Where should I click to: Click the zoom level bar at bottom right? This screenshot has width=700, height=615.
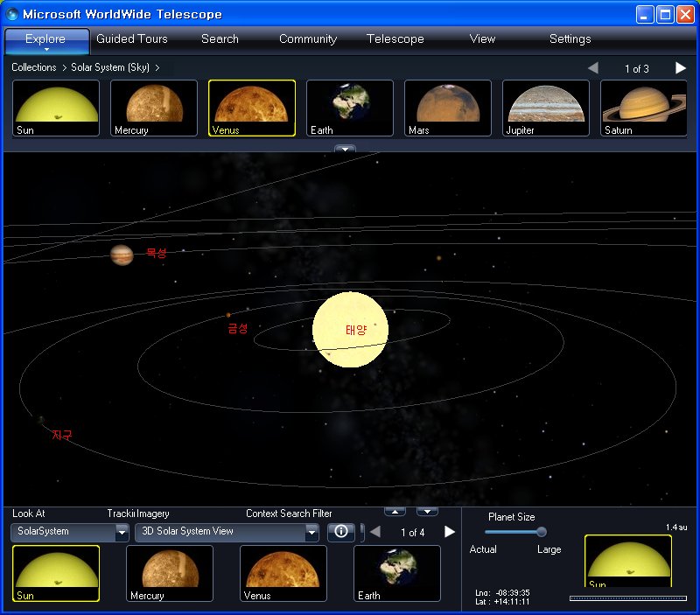(x=628, y=598)
